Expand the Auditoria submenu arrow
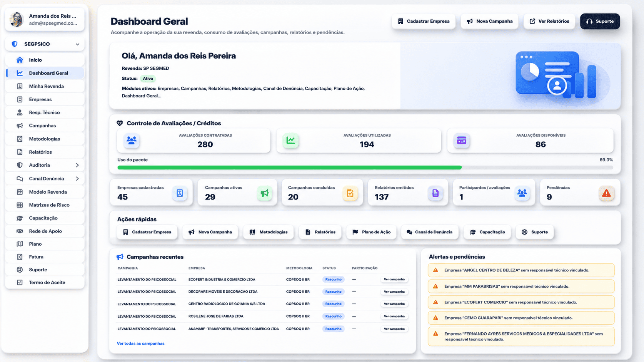644x362 pixels. click(x=77, y=165)
